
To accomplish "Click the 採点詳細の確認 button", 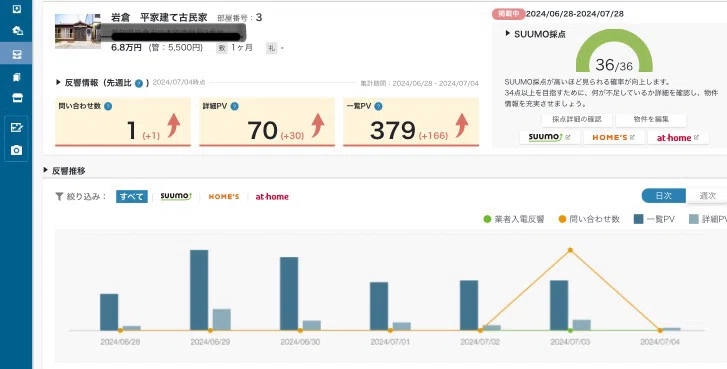I will (x=577, y=120).
